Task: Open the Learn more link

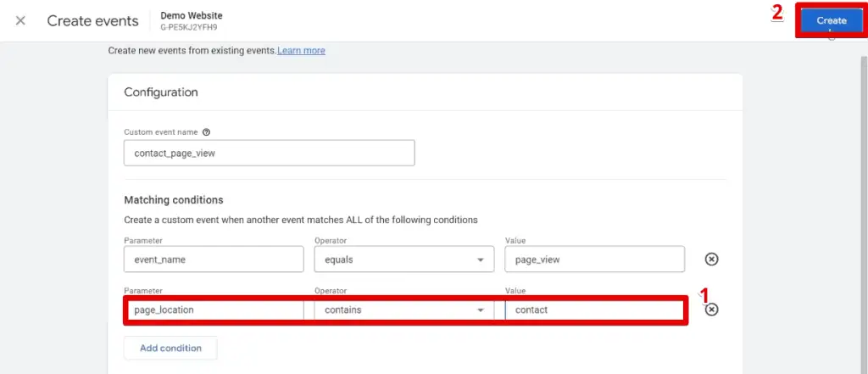Action: click(x=301, y=50)
